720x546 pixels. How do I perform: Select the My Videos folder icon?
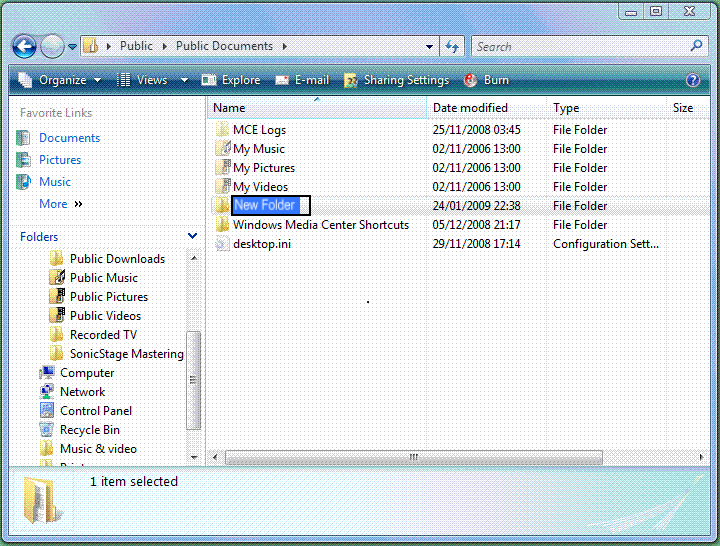(x=223, y=186)
